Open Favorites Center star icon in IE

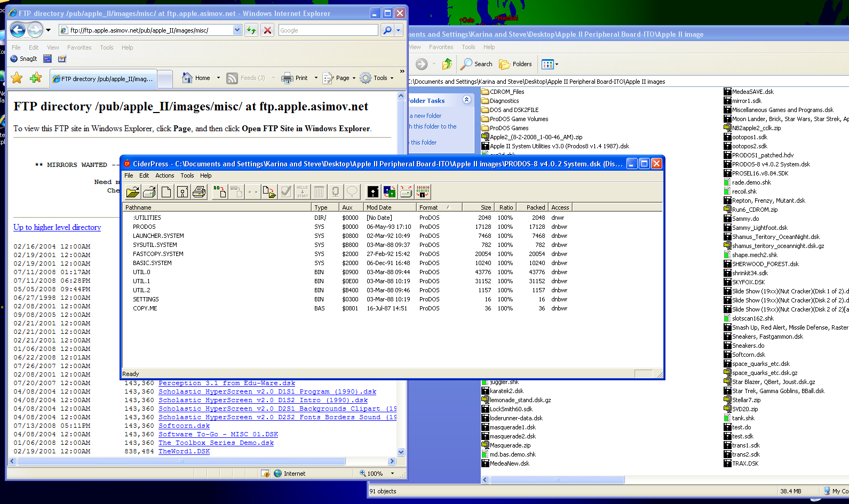(x=17, y=78)
